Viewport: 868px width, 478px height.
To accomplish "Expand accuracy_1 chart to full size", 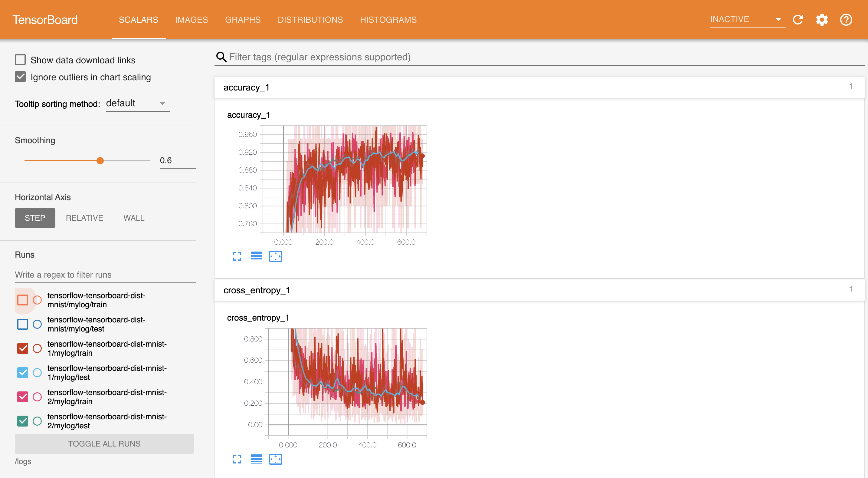I will [x=237, y=256].
